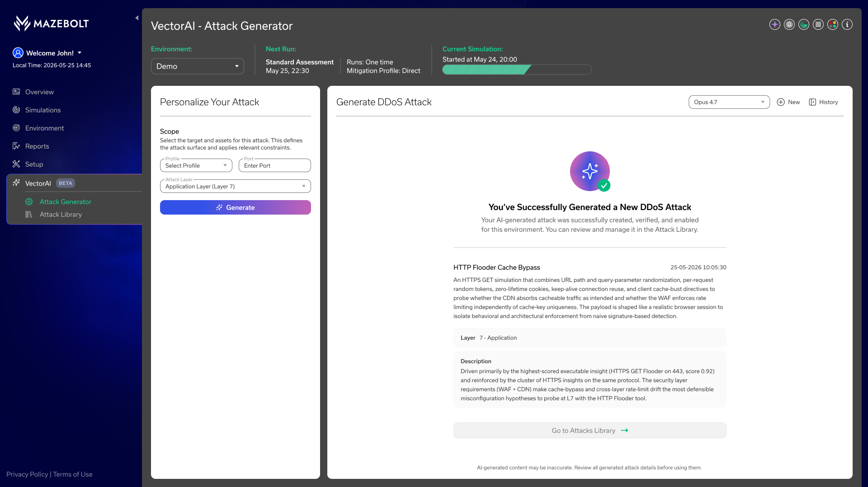This screenshot has height=487, width=868.
Task: Open Attack Generator sub-item
Action: (x=66, y=201)
